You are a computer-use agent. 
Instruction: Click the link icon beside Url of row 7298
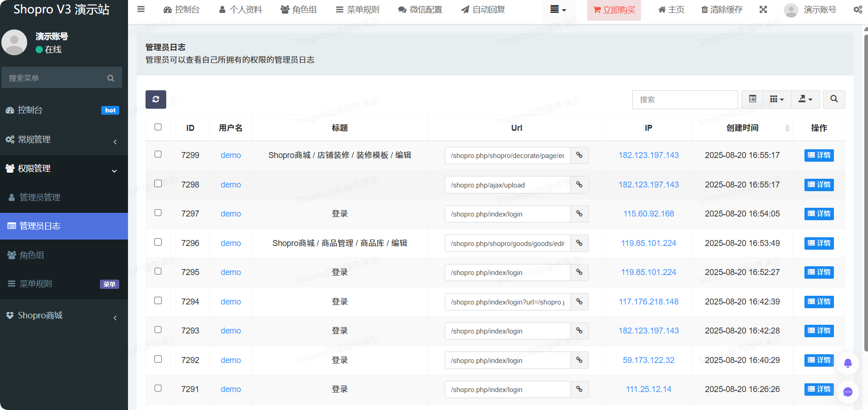(x=579, y=185)
